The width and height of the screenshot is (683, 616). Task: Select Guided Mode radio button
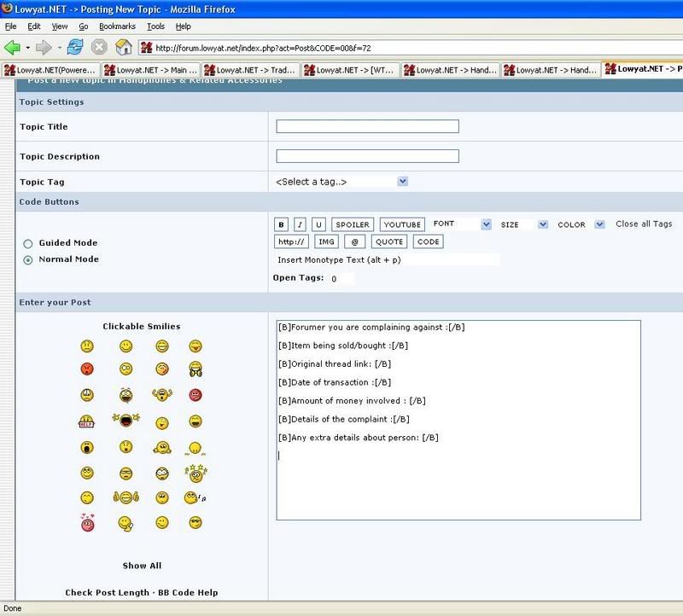pyautogui.click(x=28, y=243)
